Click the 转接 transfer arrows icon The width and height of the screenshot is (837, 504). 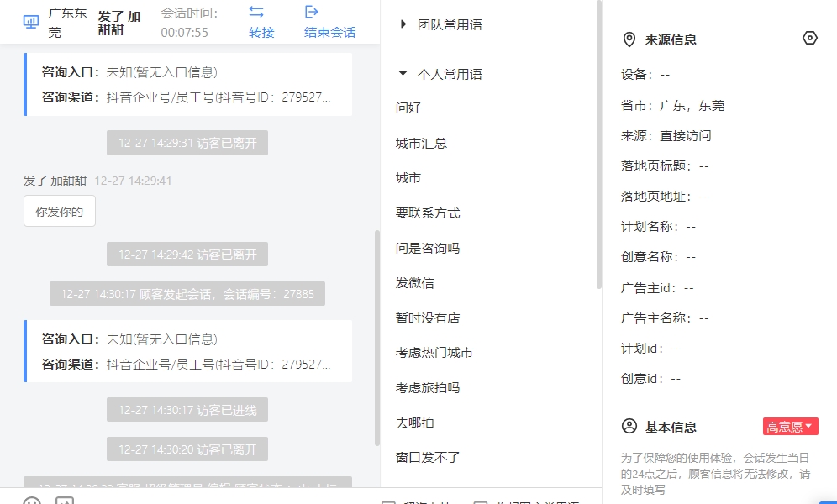[256, 12]
